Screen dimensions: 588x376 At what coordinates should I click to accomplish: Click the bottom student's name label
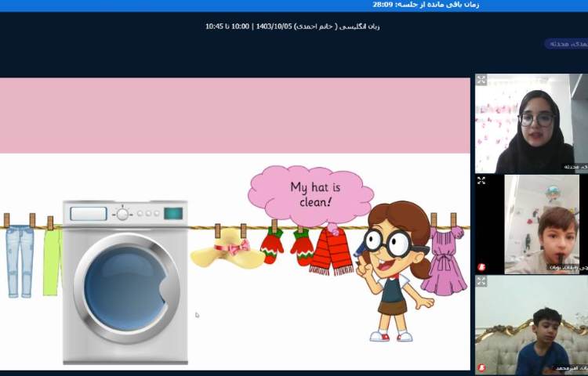(x=571, y=368)
